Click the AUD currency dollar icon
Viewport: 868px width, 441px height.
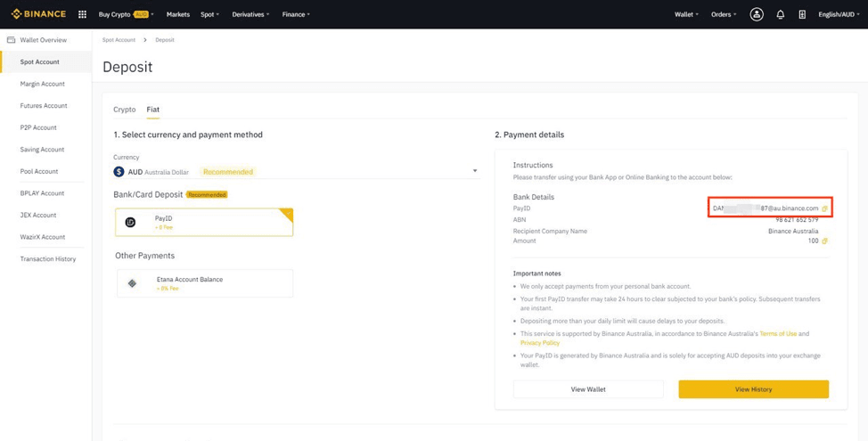coord(119,172)
